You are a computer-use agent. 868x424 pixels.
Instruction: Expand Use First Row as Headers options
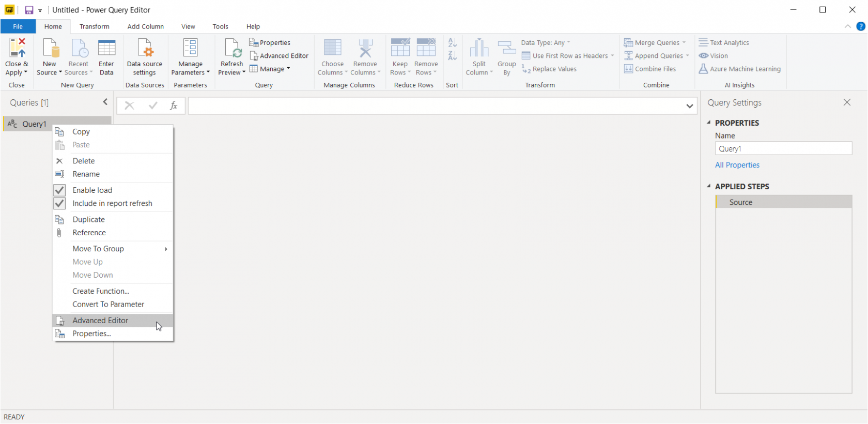(612, 56)
